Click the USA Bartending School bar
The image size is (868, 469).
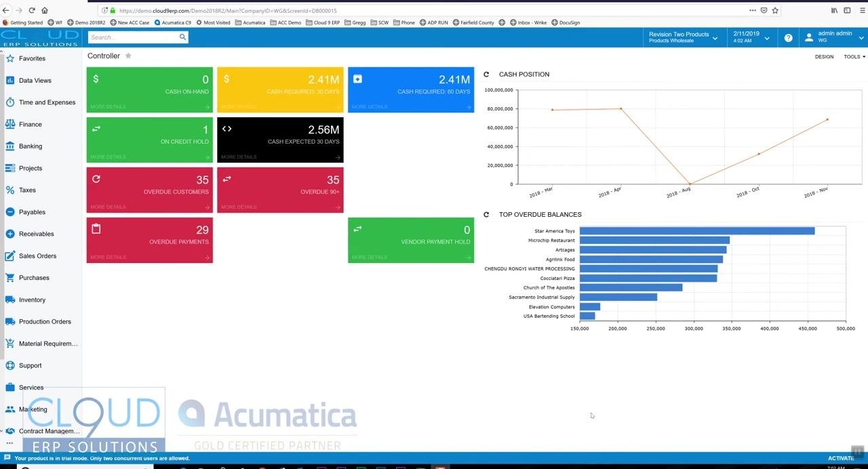(587, 316)
